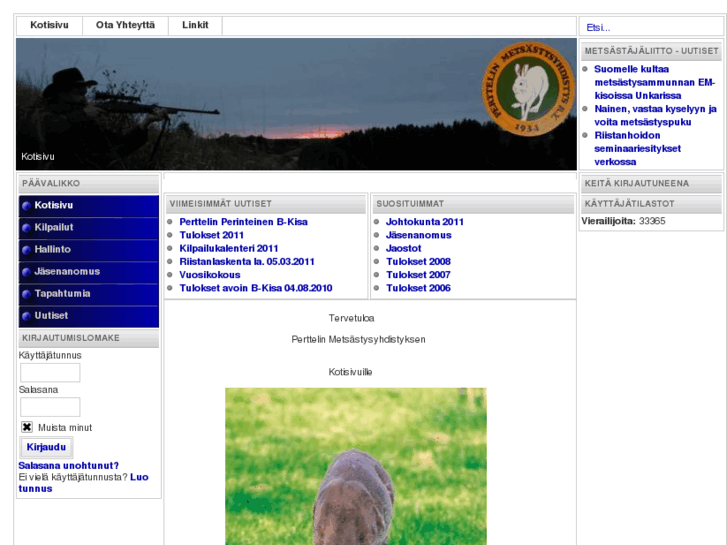The width and height of the screenshot is (727, 545).
Task: Open Riistanlaskenta la. 05.03.2011 article
Action: coord(247,261)
